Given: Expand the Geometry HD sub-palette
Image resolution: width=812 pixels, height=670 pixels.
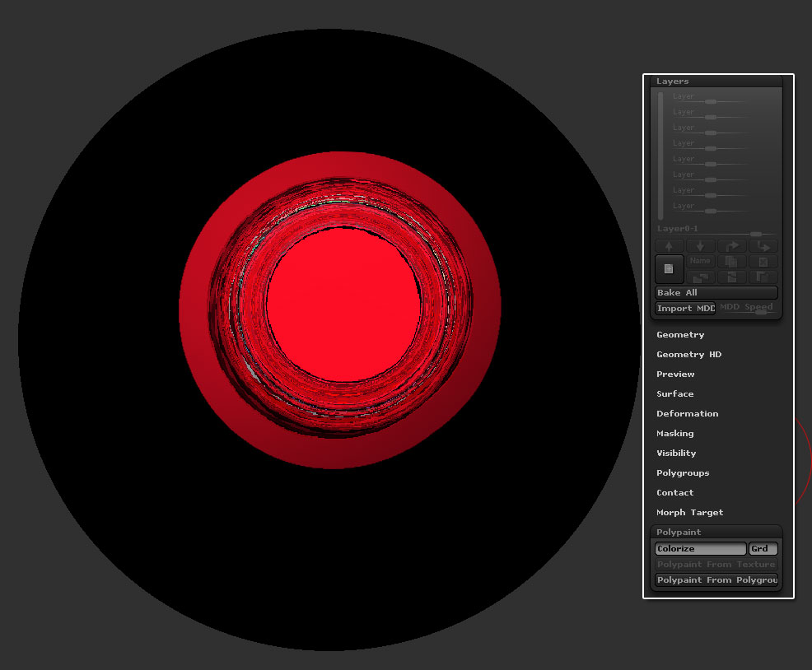Looking at the screenshot, I should click(x=688, y=355).
